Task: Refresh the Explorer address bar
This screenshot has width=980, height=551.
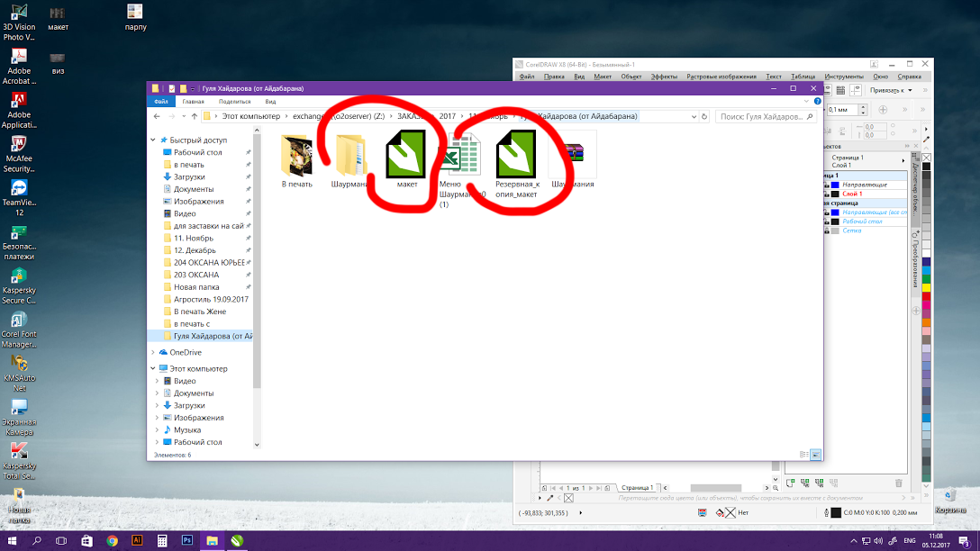Action: tap(703, 116)
